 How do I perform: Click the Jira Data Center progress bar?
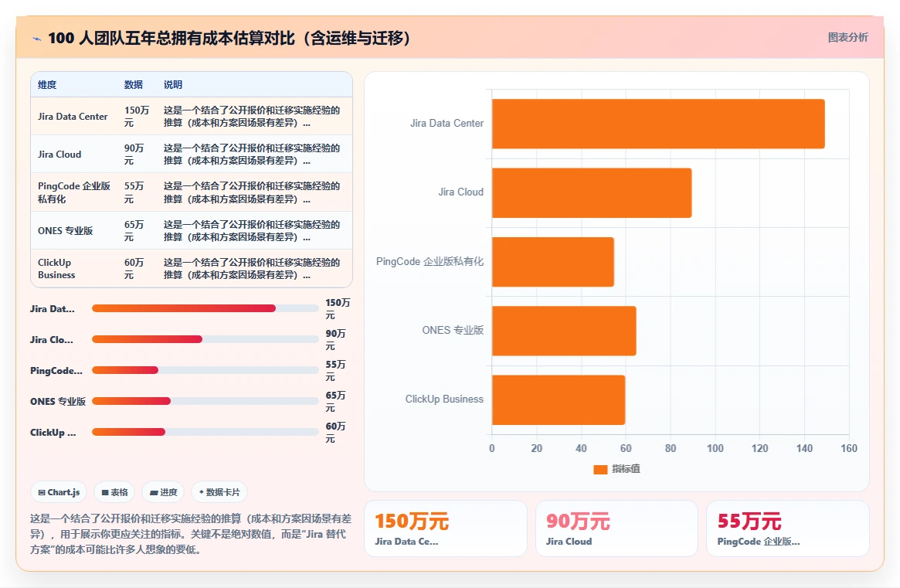(205, 308)
